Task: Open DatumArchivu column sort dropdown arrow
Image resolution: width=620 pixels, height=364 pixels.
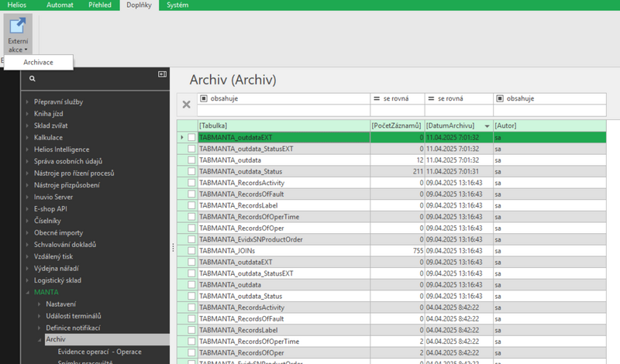Action: point(487,125)
